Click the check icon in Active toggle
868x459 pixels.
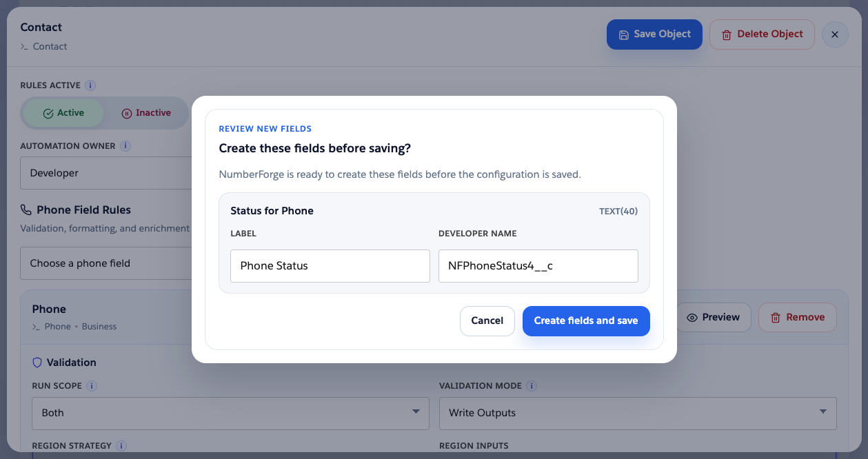pyautogui.click(x=48, y=114)
